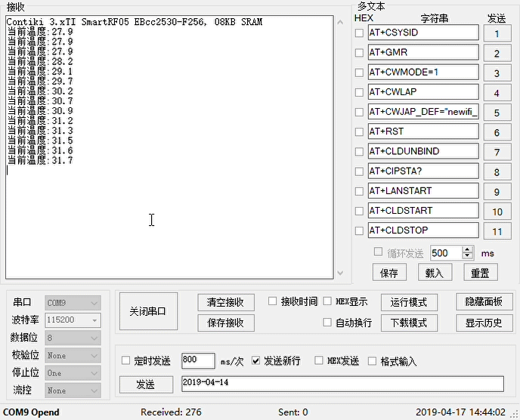This screenshot has height=420, width=520.
Task: Click the loop interval 500 ms field
Action: pyautogui.click(x=446, y=253)
